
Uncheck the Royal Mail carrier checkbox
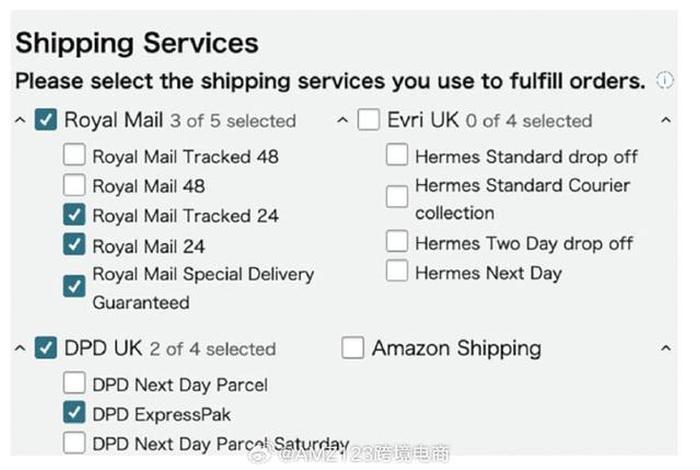click(x=46, y=120)
